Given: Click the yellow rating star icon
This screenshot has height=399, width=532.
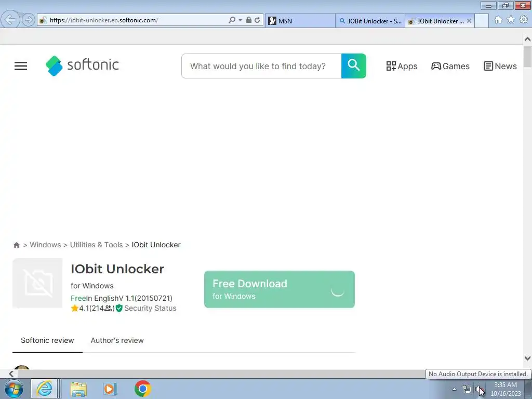Looking at the screenshot, I should pos(74,308).
